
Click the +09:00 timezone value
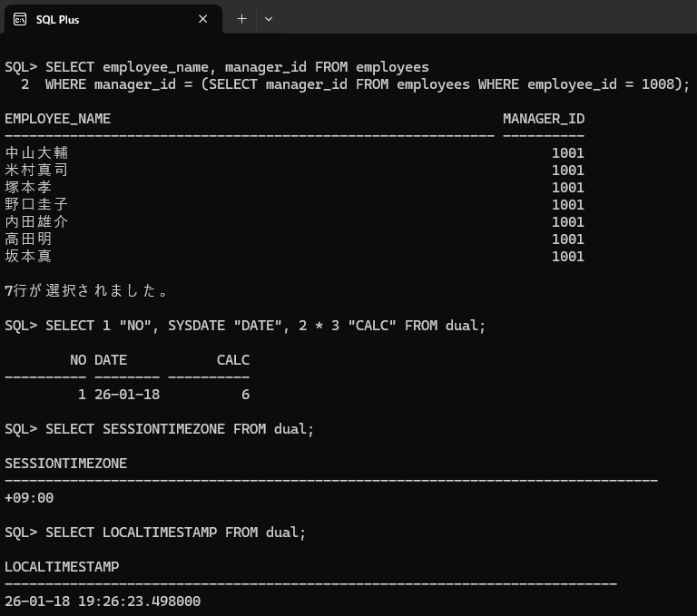pyautogui.click(x=29, y=498)
